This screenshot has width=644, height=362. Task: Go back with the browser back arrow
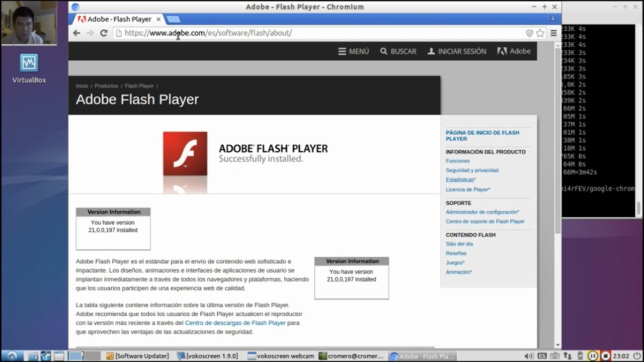tap(76, 33)
